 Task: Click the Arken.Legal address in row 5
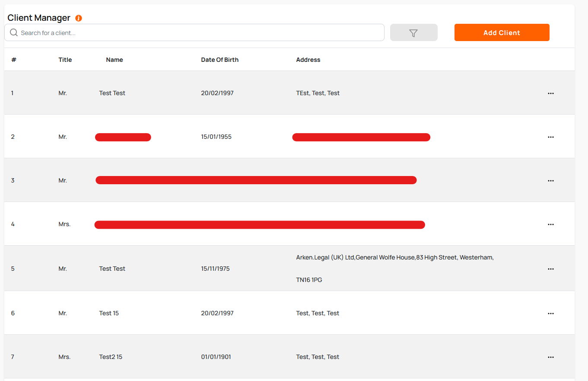tap(394, 258)
